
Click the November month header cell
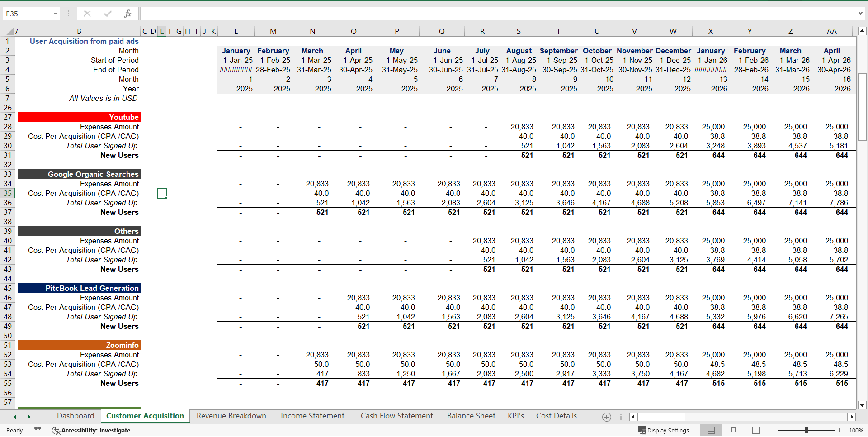(x=634, y=51)
